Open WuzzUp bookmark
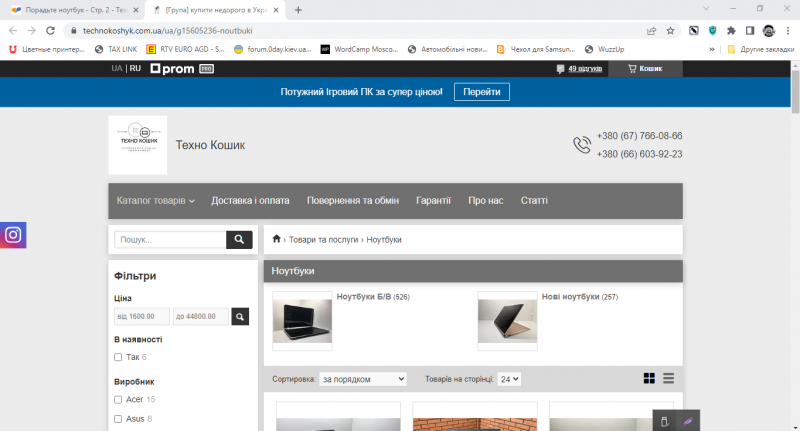 pos(605,49)
